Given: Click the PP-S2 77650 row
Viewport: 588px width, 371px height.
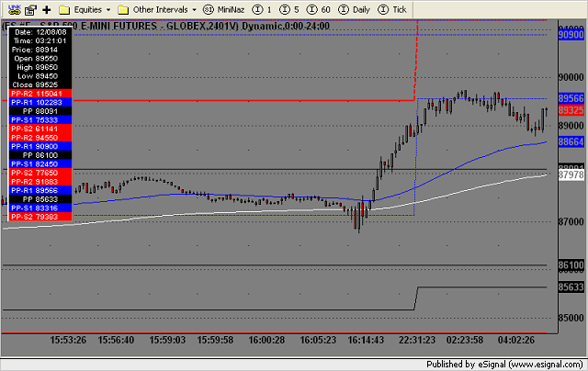Looking at the screenshot, I should [x=40, y=173].
